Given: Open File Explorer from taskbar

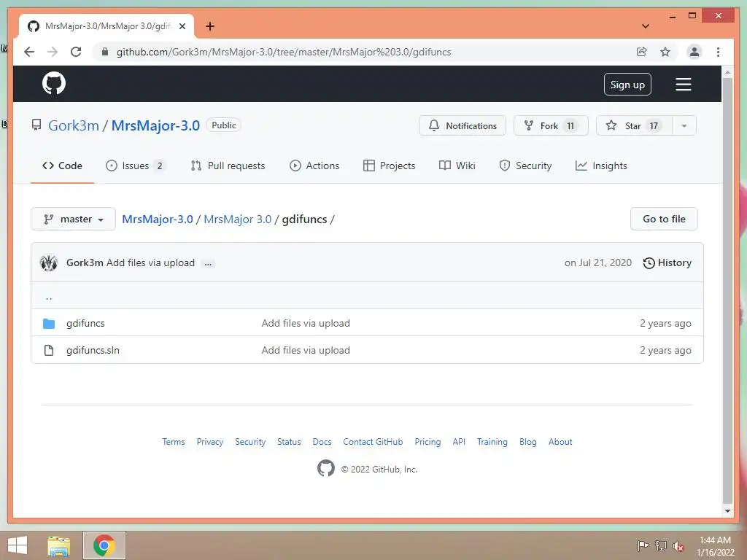Looking at the screenshot, I should click(x=59, y=545).
